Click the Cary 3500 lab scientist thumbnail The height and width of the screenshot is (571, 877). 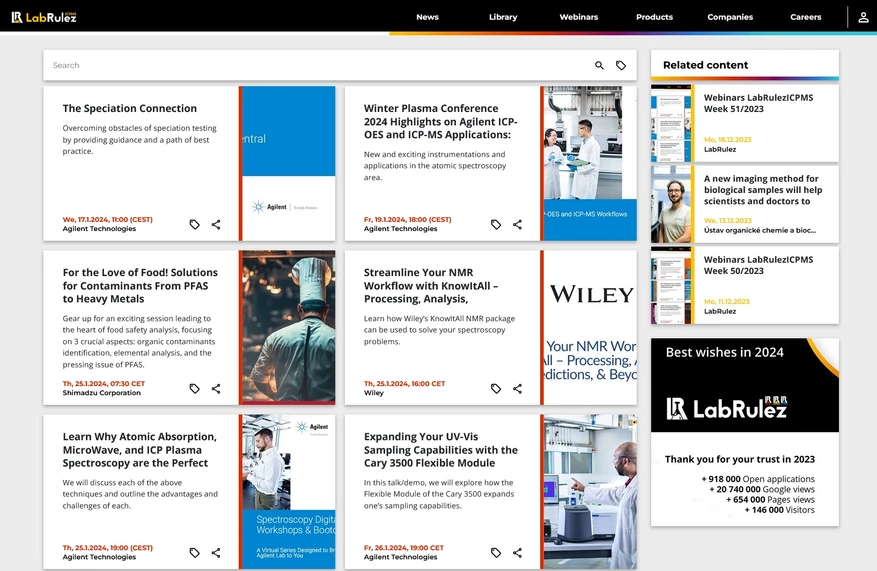(590, 492)
